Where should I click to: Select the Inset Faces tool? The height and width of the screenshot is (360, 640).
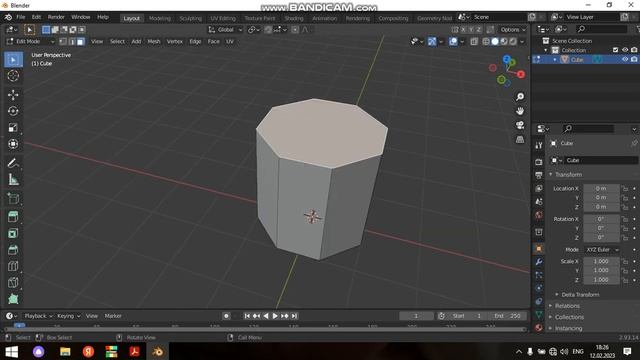point(13,233)
